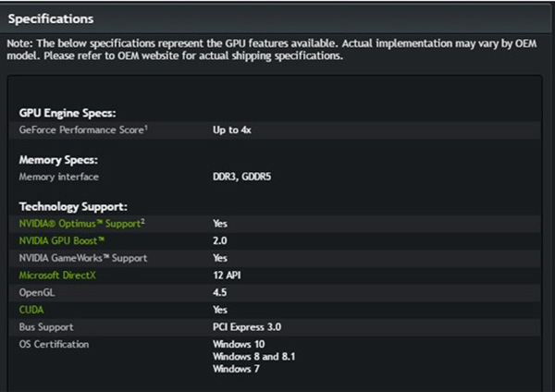Click the 'GPU Engine Specs' heading
This screenshot has width=555, height=392.
[68, 113]
